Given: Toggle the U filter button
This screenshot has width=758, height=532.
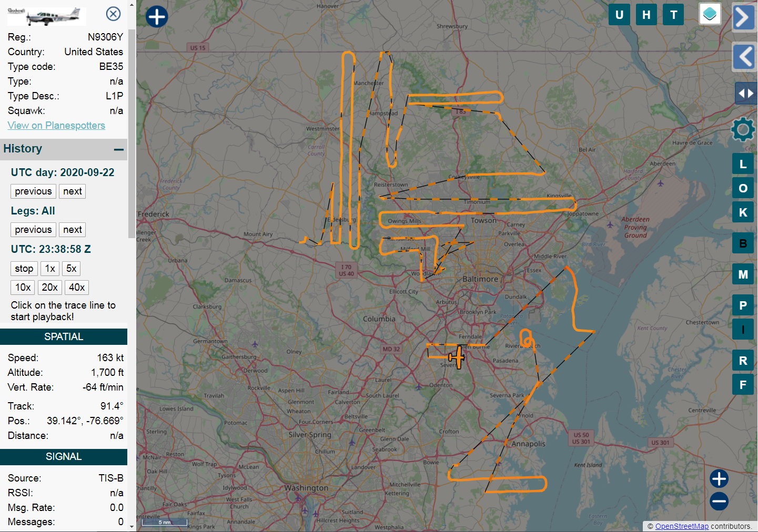Looking at the screenshot, I should pyautogui.click(x=619, y=15).
